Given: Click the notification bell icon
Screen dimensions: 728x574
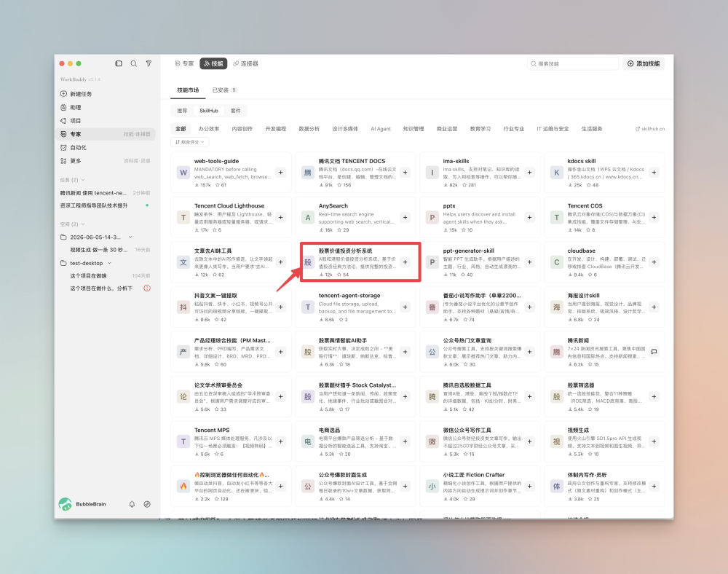Looking at the screenshot, I should click(132, 504).
